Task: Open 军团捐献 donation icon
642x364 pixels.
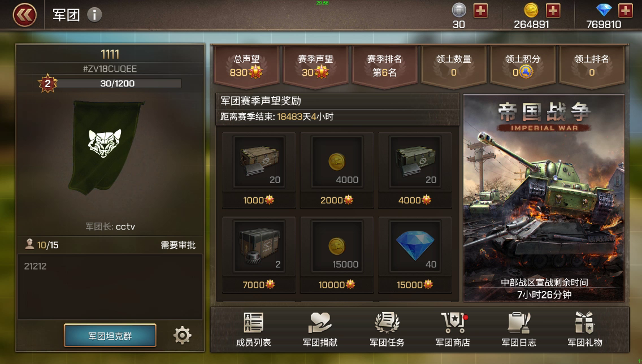Action: 320,330
